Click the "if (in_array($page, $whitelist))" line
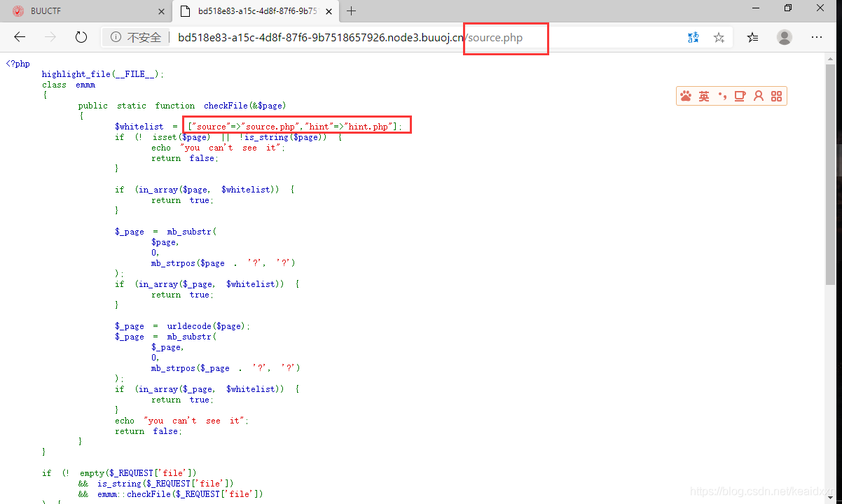The height and width of the screenshot is (504, 842). point(205,190)
